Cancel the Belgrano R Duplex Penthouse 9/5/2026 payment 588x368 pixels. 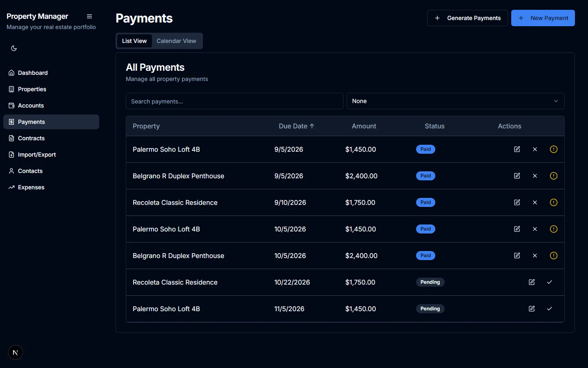point(535,176)
